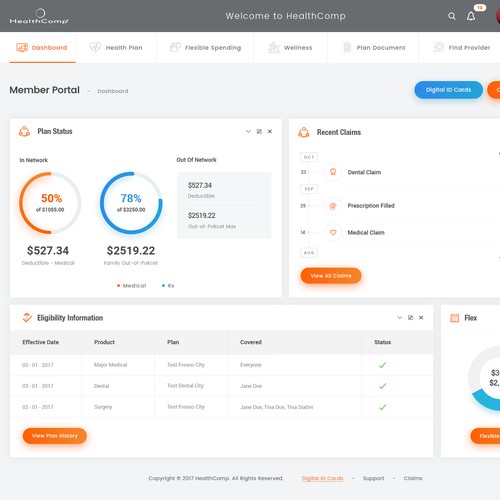Click the Major Medical status checkmark
The image size is (500, 500).
click(x=382, y=365)
